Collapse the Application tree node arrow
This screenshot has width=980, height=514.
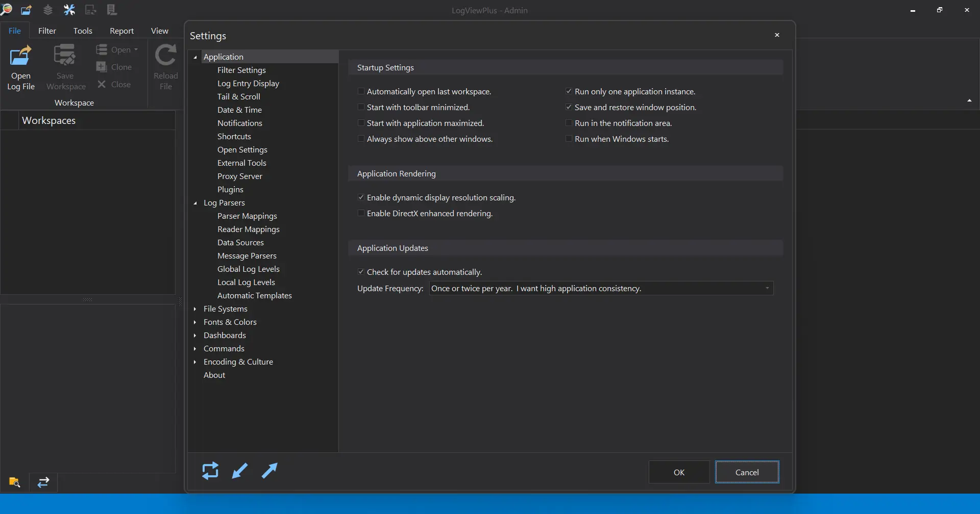point(195,57)
